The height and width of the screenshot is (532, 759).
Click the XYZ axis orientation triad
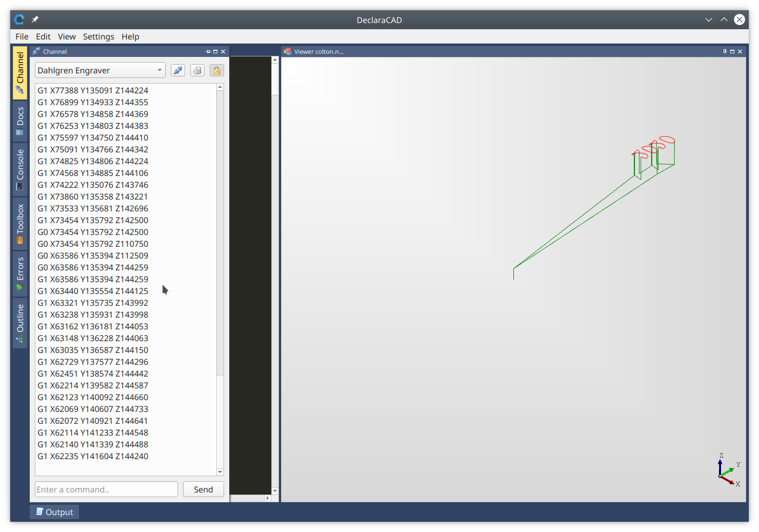click(x=729, y=470)
